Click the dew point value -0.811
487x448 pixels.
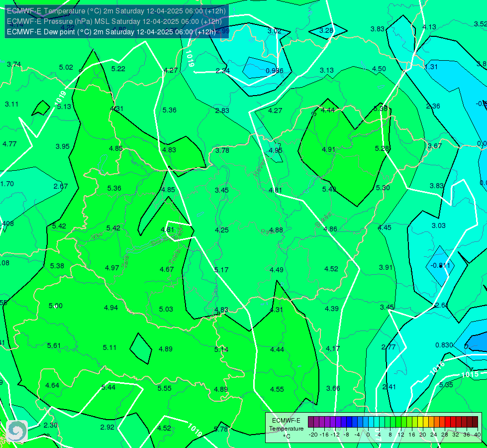click(x=440, y=265)
